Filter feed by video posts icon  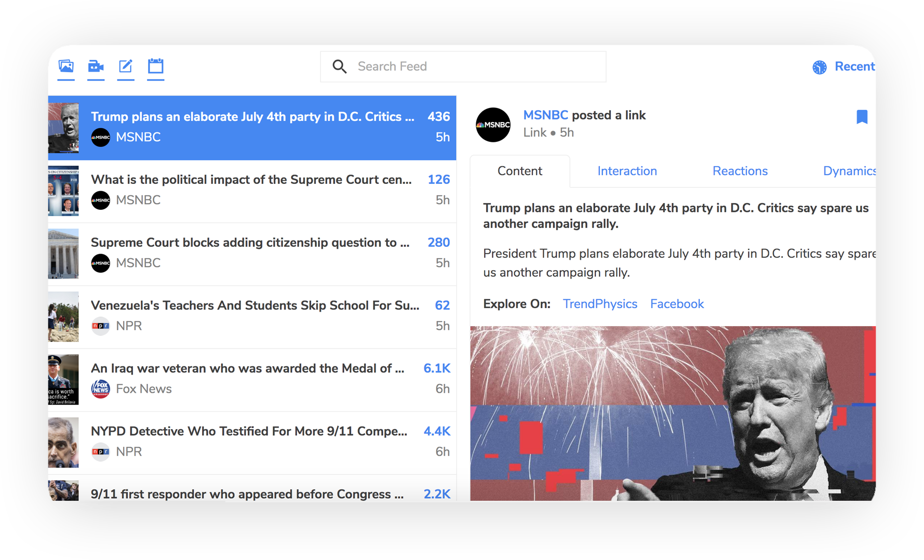[96, 66]
